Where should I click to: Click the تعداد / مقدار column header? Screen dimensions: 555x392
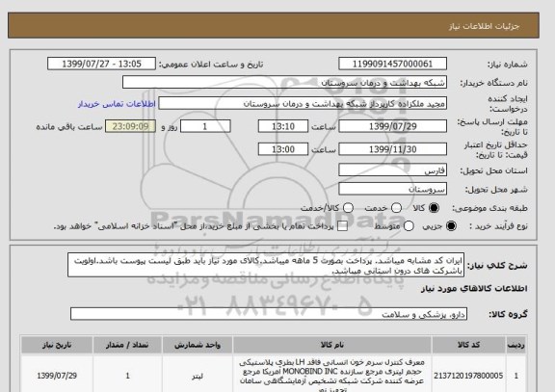(127, 345)
